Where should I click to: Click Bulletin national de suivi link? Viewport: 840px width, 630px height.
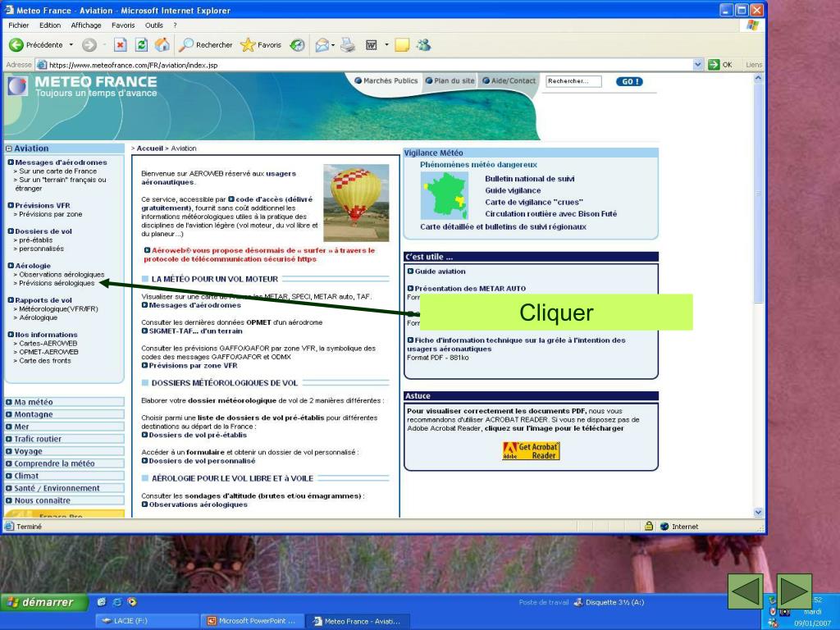530,179
